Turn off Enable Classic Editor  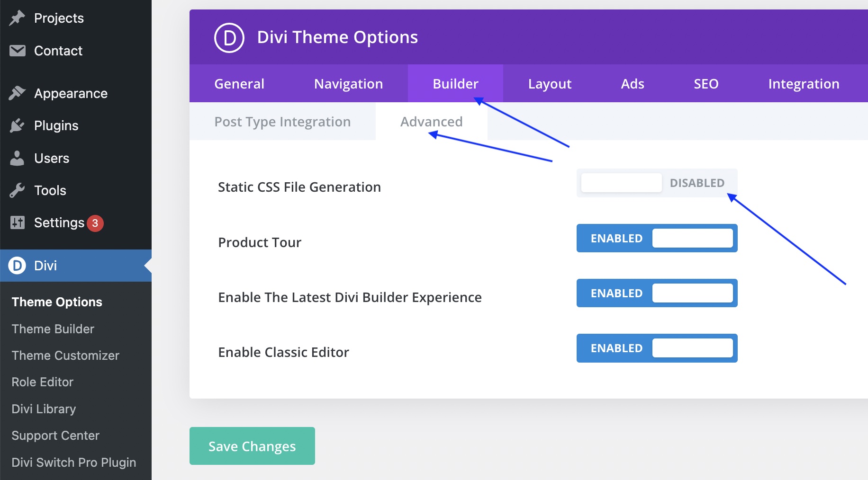[692, 348]
